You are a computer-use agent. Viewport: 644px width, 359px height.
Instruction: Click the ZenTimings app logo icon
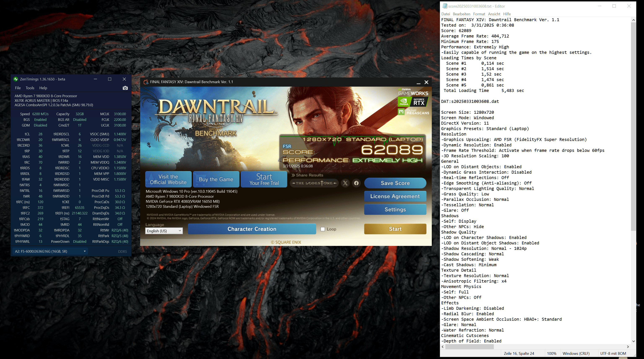click(16, 79)
